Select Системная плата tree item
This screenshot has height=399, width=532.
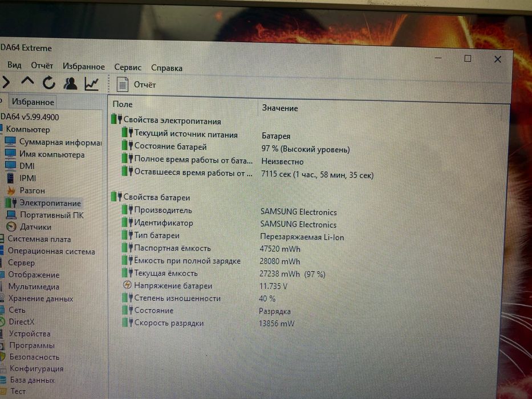click(x=39, y=239)
